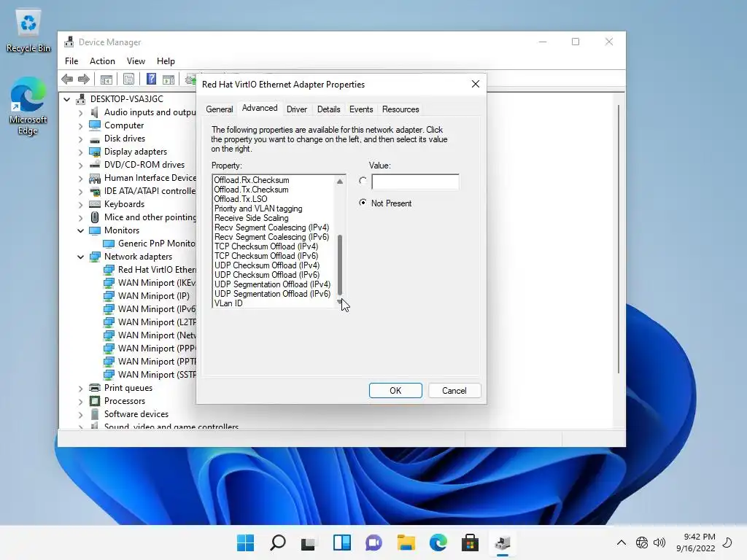Screen dimensions: 747x560
Task: Select Receive Side Scaling property
Action: 251,218
